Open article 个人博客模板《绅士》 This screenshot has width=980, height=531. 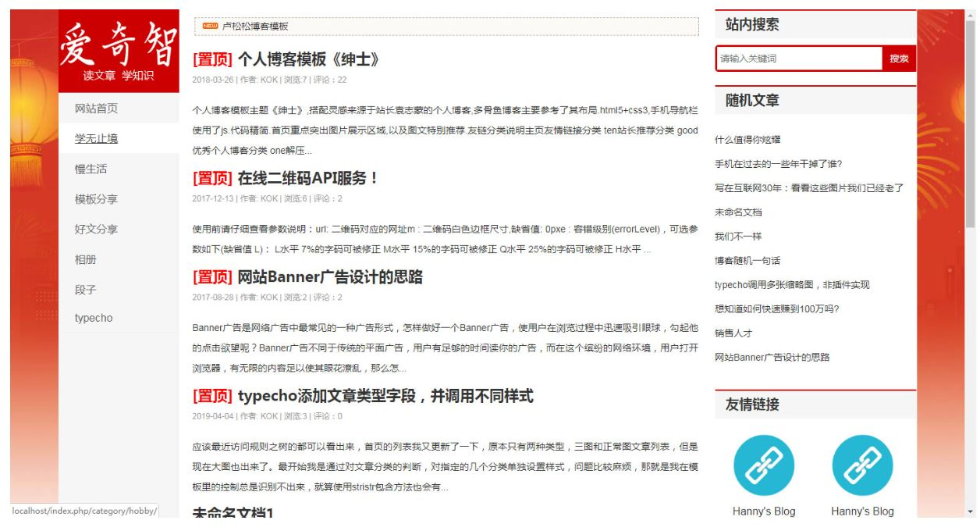[286, 61]
